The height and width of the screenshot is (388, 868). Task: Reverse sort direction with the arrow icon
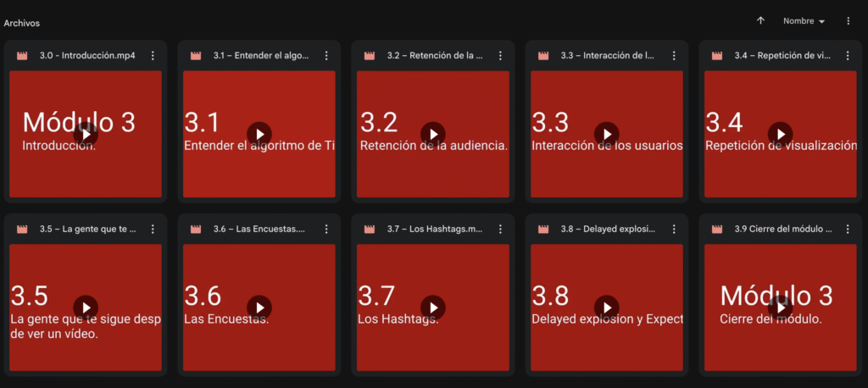(x=760, y=21)
